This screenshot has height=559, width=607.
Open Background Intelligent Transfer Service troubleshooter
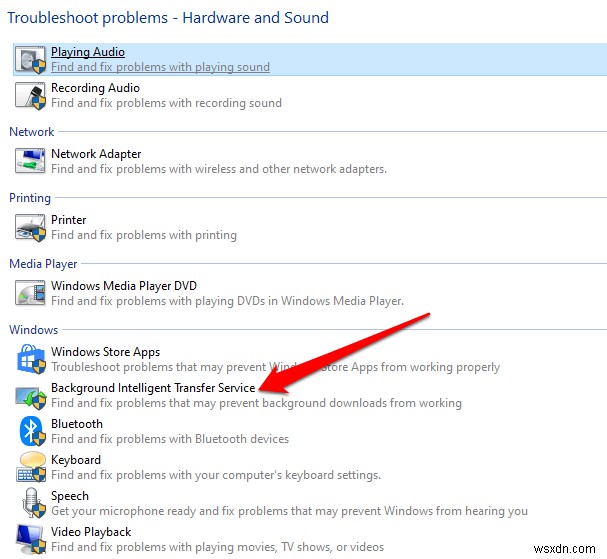[x=153, y=388]
